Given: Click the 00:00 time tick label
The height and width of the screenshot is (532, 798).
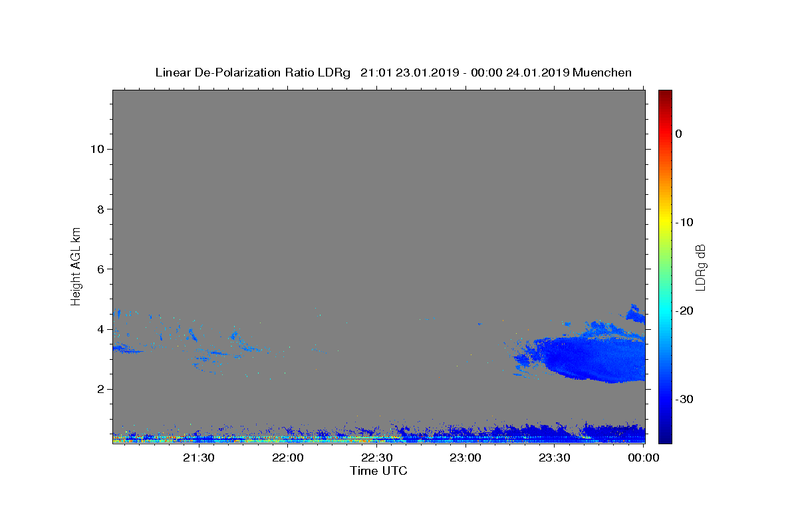Looking at the screenshot, I should [x=643, y=458].
